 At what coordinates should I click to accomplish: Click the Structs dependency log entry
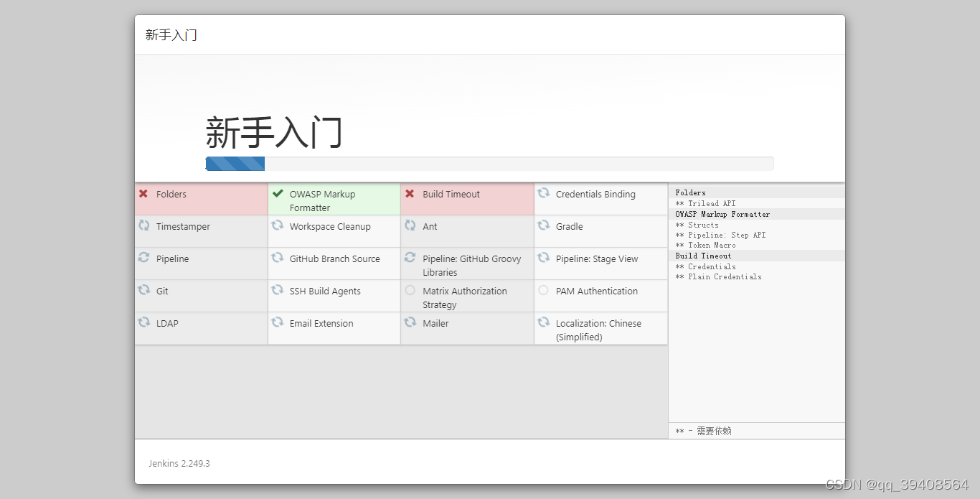(697, 225)
